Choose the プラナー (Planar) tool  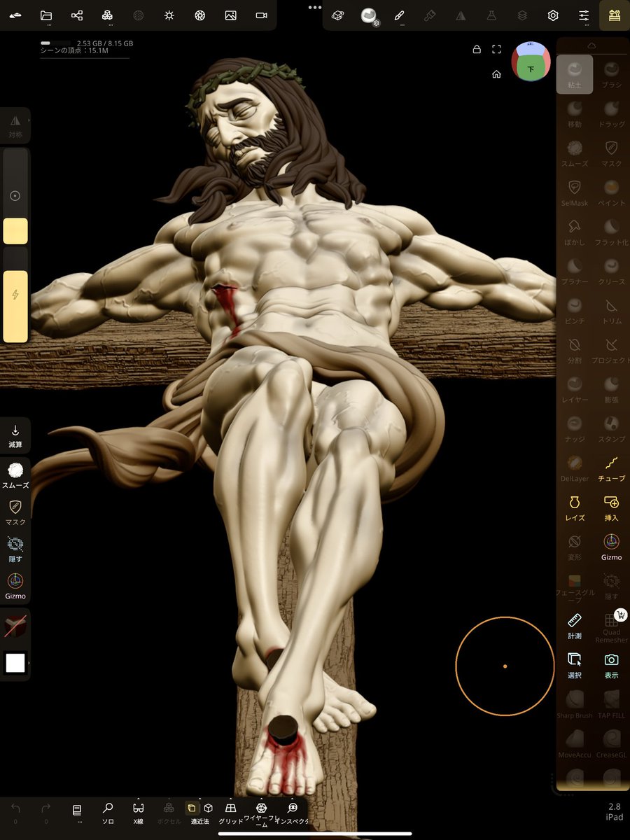click(575, 271)
